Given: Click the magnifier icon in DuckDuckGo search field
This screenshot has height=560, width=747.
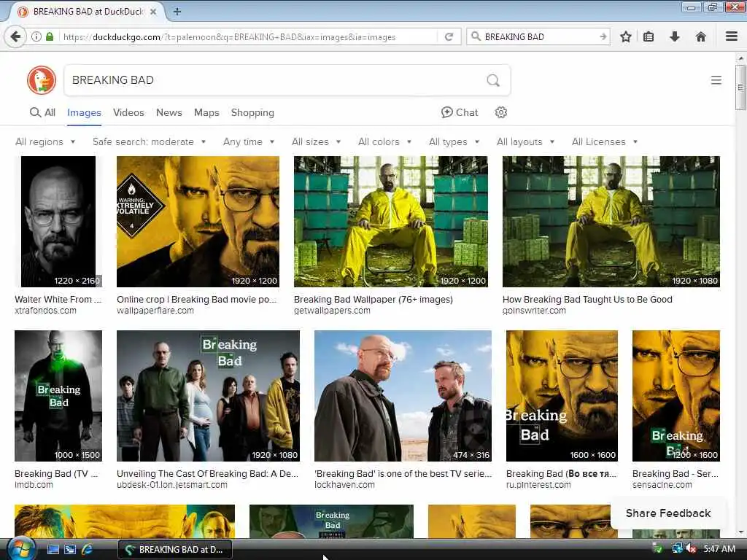Looking at the screenshot, I should point(494,80).
